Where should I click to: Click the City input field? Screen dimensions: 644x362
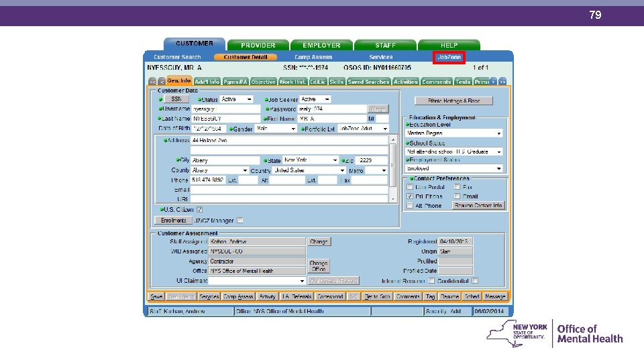(225, 160)
